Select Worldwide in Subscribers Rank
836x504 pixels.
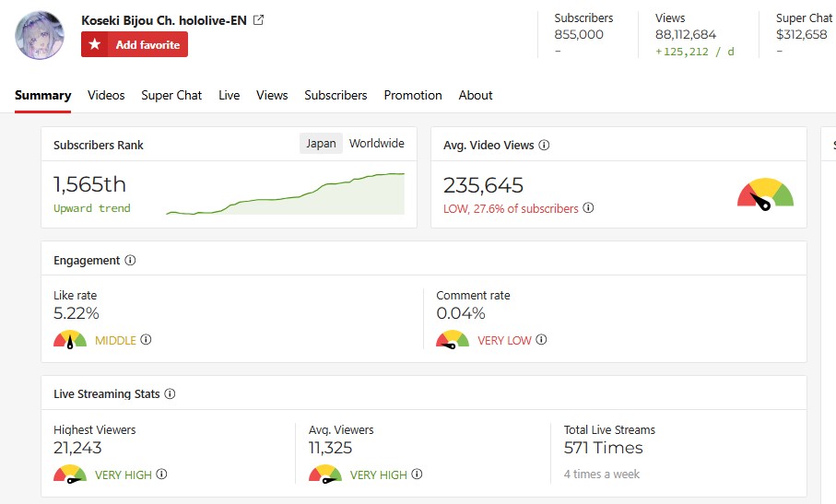[x=377, y=144]
